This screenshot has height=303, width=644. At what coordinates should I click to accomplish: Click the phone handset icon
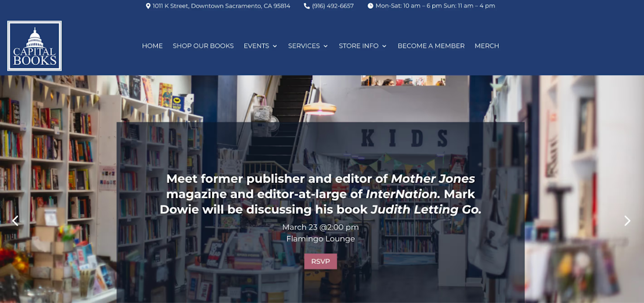(x=307, y=6)
